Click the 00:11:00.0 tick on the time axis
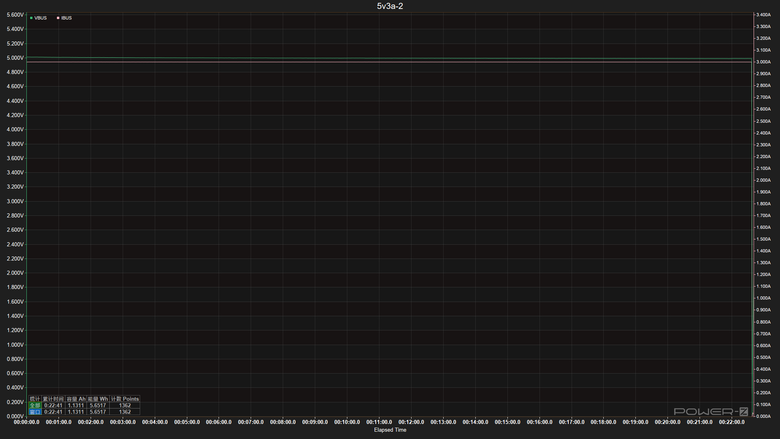This screenshot has width=780, height=439. 379,422
